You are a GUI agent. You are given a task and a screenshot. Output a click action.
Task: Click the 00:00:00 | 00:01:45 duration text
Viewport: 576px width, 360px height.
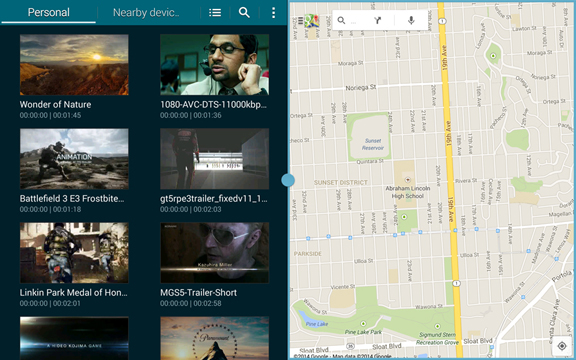pos(50,115)
